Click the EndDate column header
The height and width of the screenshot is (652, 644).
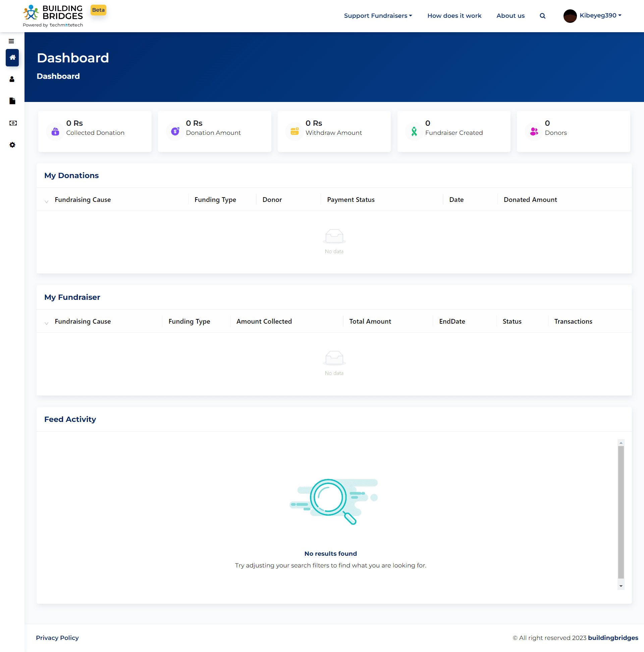tap(452, 322)
